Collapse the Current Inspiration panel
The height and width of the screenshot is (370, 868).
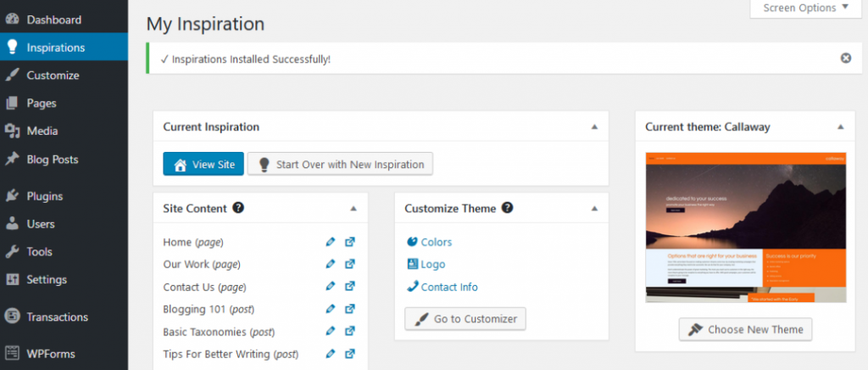pyautogui.click(x=594, y=126)
